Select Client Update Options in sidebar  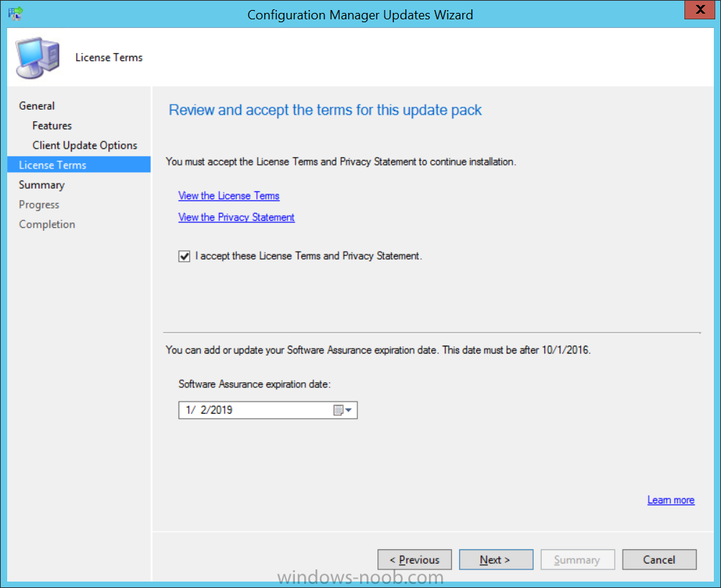coord(85,146)
